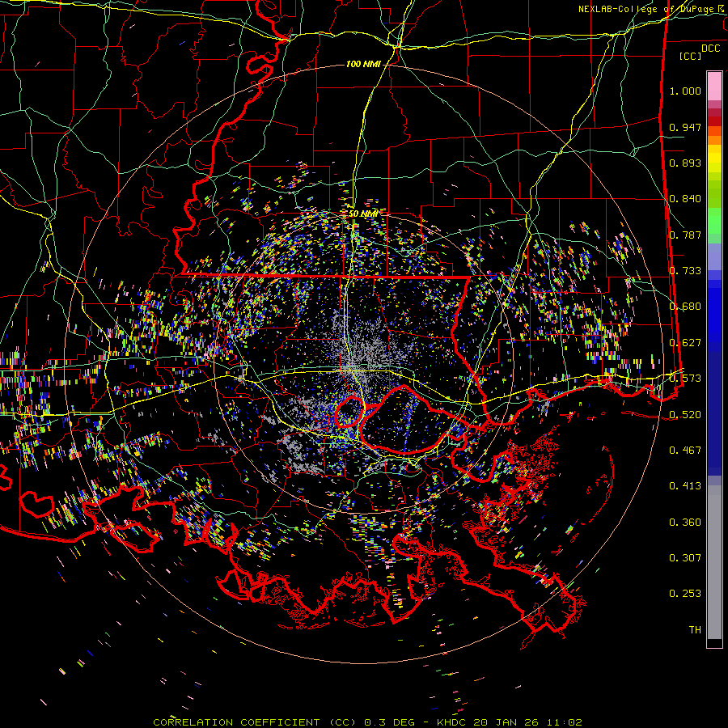
Task: Click the 0.253 legend value
Action: pos(685,594)
